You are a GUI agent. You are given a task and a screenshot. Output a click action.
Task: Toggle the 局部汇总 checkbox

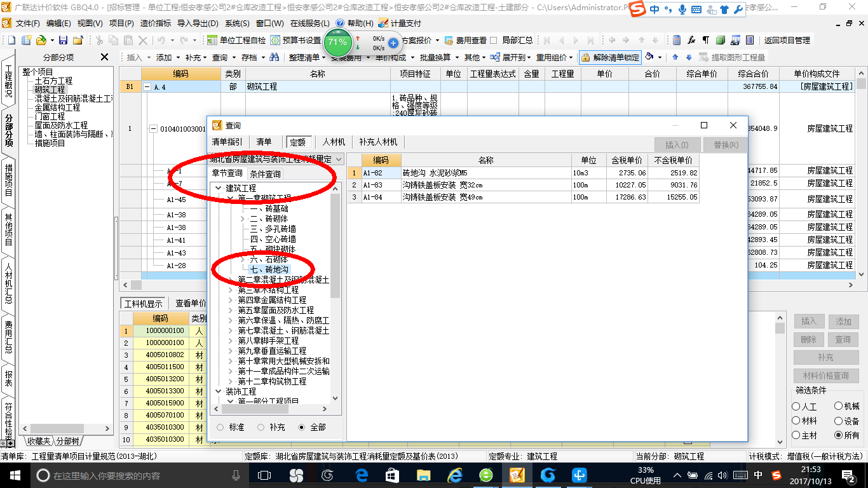[x=494, y=40]
